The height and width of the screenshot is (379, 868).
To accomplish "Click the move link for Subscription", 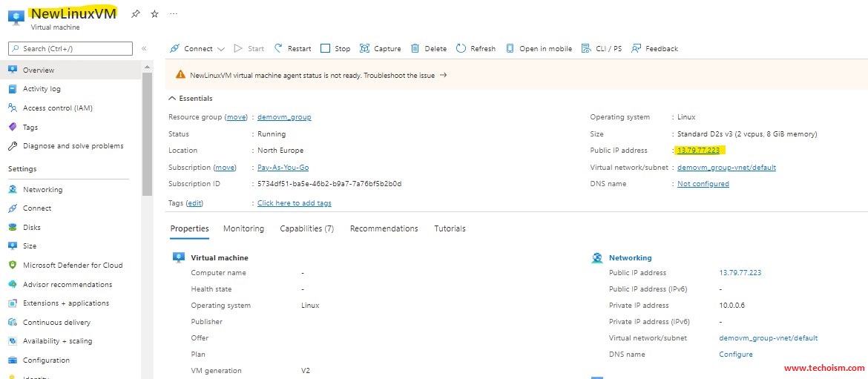I will (x=225, y=167).
